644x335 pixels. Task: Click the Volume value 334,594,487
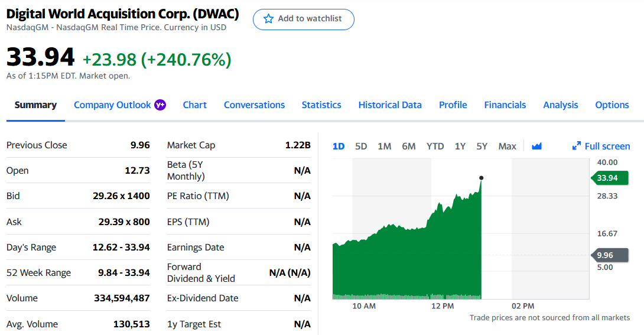click(122, 298)
